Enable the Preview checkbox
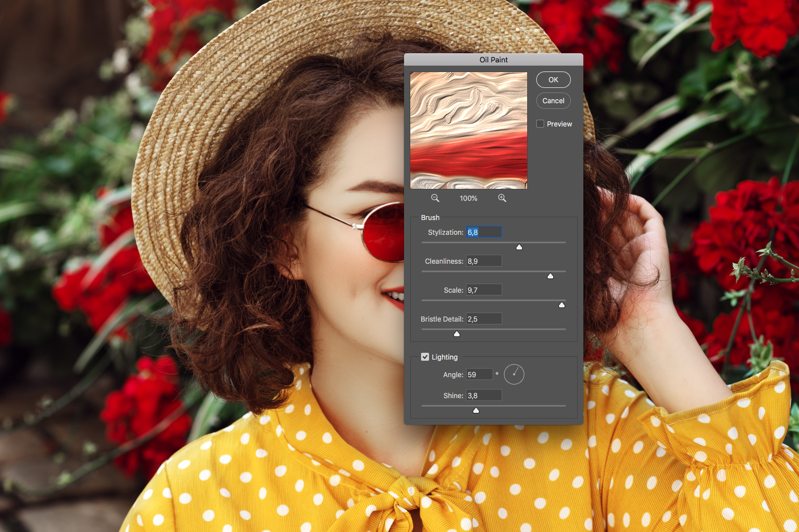The height and width of the screenshot is (532, 799). tap(540, 124)
